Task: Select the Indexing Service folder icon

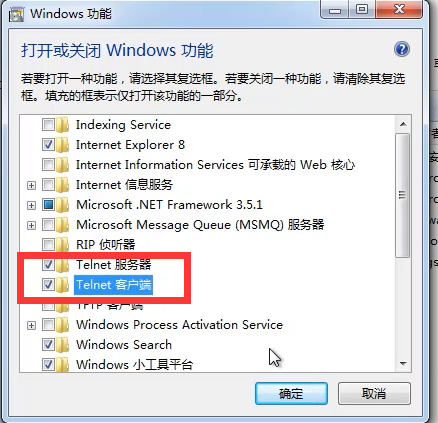Action: tap(63, 125)
